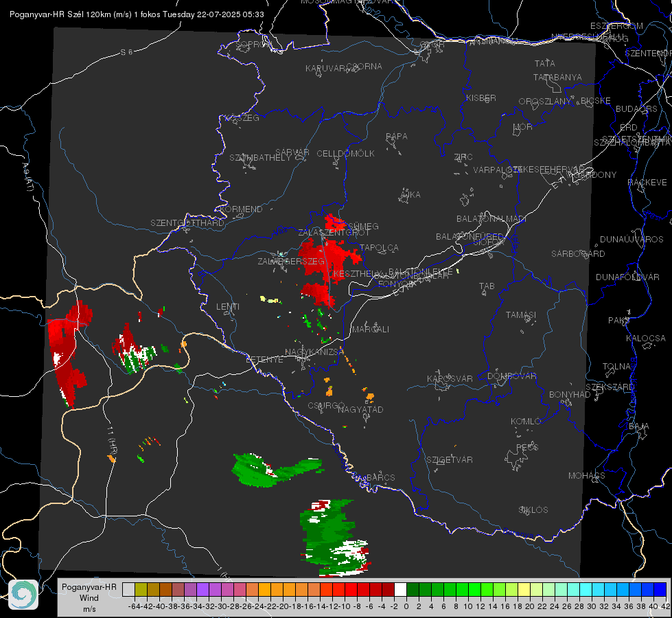Screen dimensions: 672x618
Task: Click the KOMLÓ city label
Action: pos(526,422)
